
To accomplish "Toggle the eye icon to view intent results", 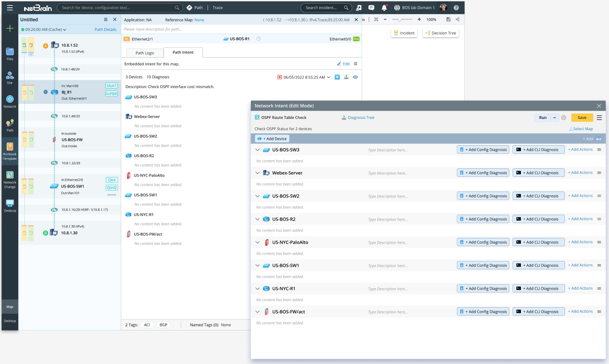I will coord(355,77).
